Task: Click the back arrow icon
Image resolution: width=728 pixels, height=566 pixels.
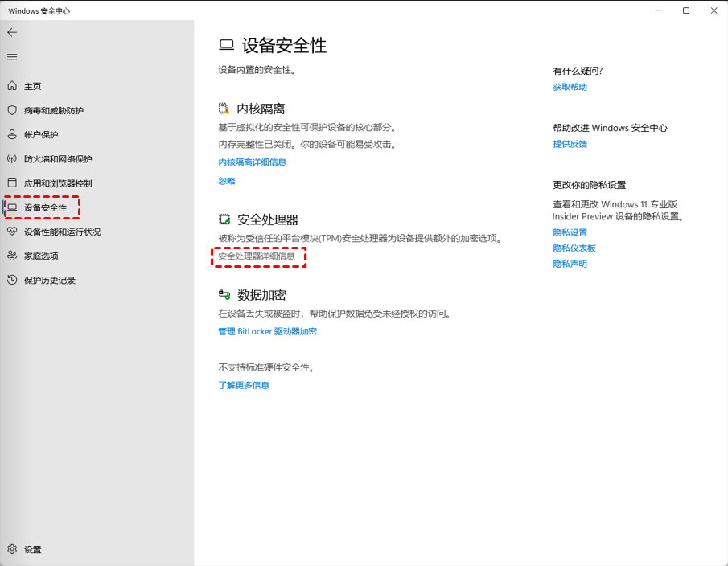Action: [x=12, y=32]
